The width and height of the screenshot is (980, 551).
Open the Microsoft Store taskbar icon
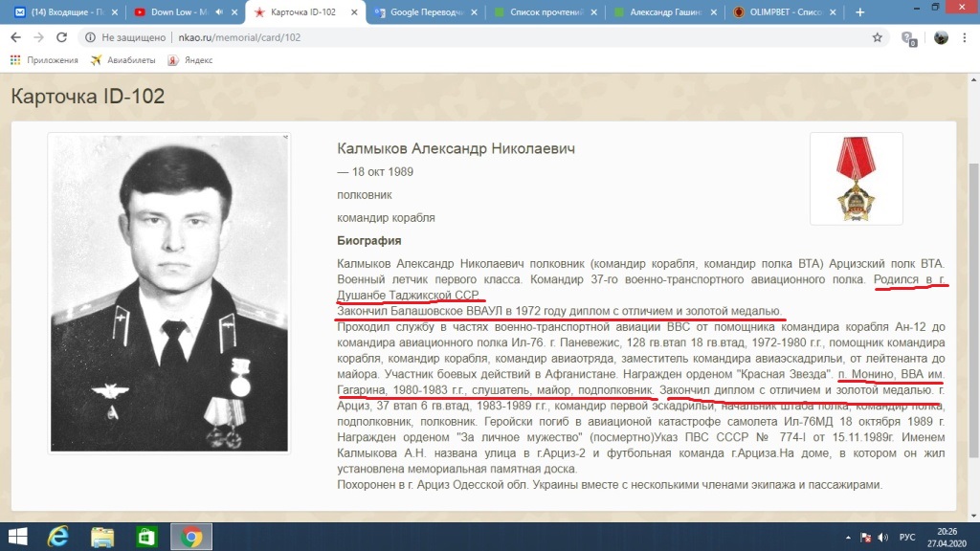(146, 537)
